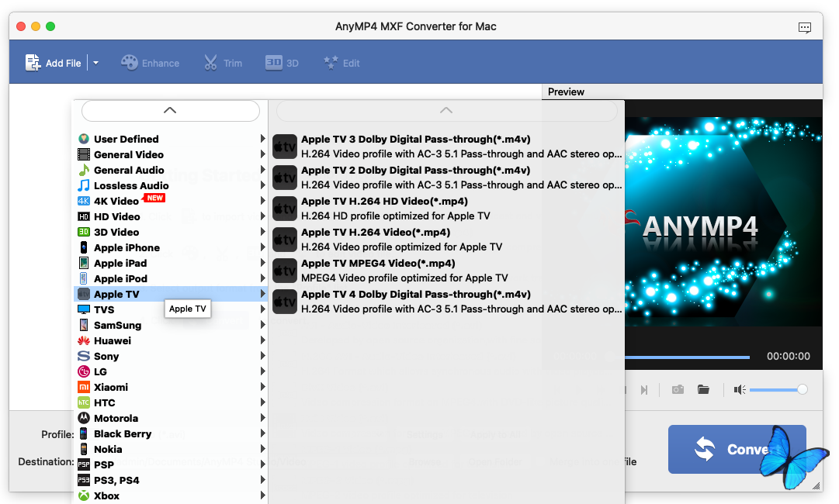Open the Enhance palette tool
This screenshot has height=504, width=839.
tap(130, 63)
